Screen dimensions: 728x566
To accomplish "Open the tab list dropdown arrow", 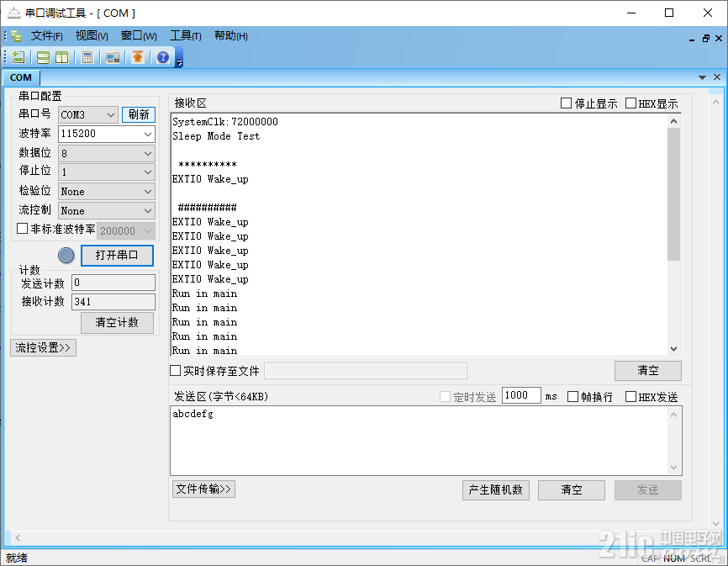I will [x=702, y=77].
